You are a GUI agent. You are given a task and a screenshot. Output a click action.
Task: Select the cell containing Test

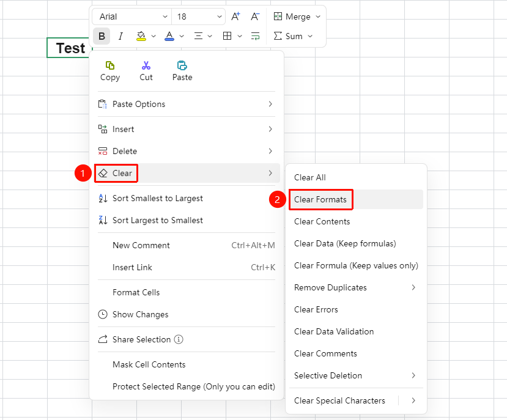tap(70, 48)
